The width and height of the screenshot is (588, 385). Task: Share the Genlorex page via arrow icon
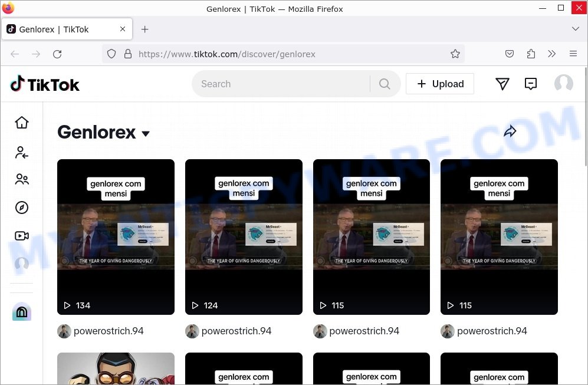[x=510, y=131]
